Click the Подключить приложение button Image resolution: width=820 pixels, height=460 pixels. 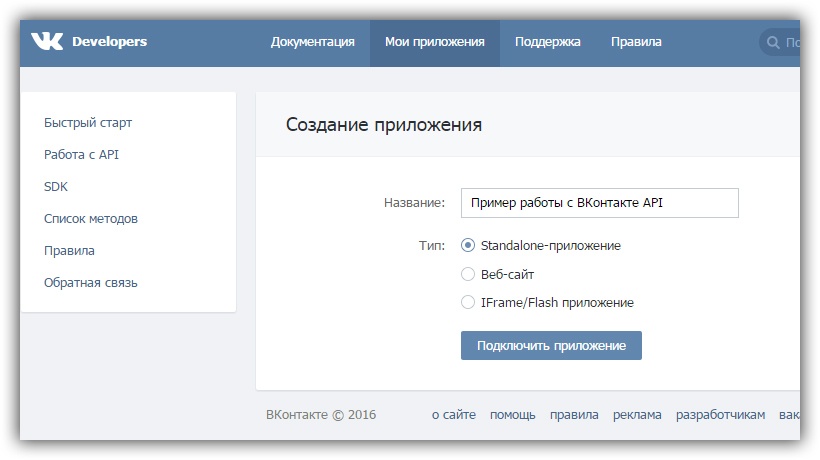(551, 346)
